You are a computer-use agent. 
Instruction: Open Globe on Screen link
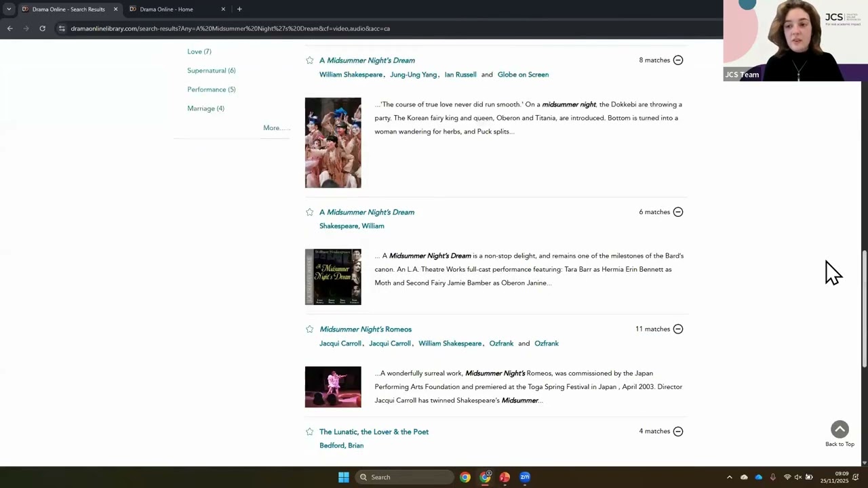point(523,75)
